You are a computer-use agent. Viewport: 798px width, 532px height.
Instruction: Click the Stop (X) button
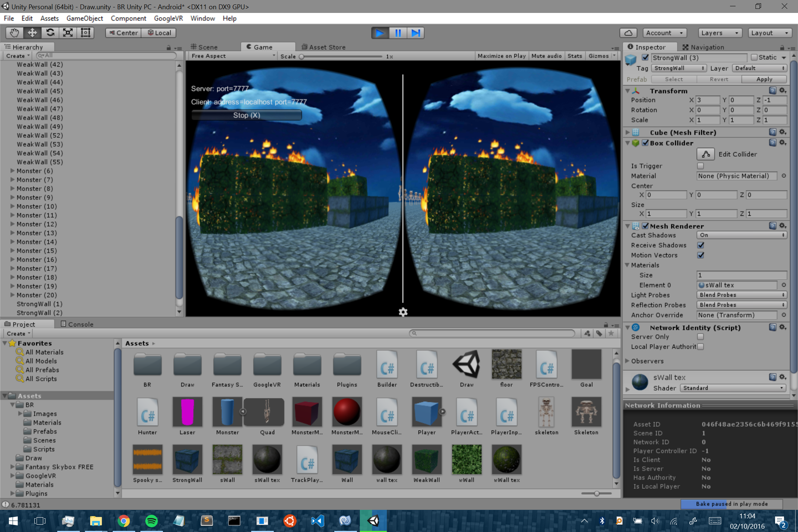[x=246, y=115]
